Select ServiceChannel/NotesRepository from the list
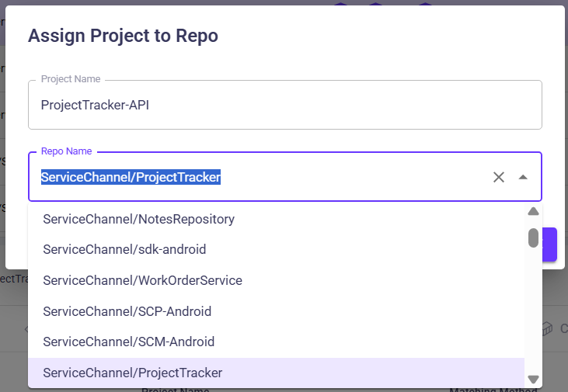 coord(138,219)
